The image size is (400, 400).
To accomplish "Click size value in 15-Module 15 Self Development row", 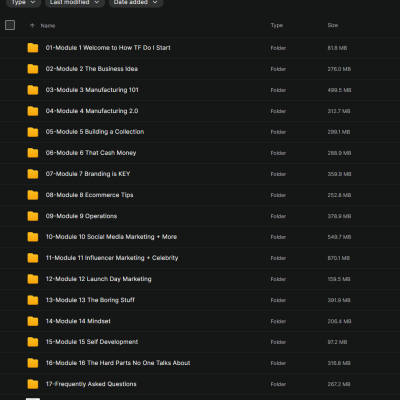I will (337, 342).
